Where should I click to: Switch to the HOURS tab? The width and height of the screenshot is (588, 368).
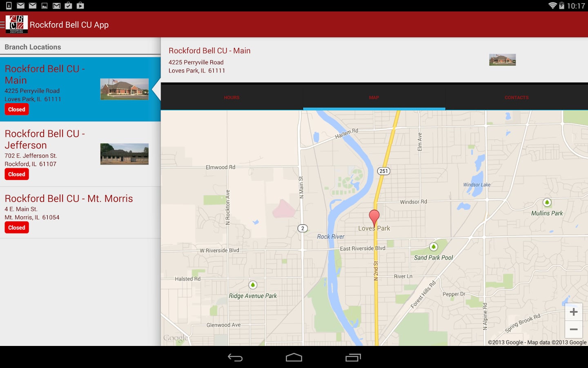point(232,97)
